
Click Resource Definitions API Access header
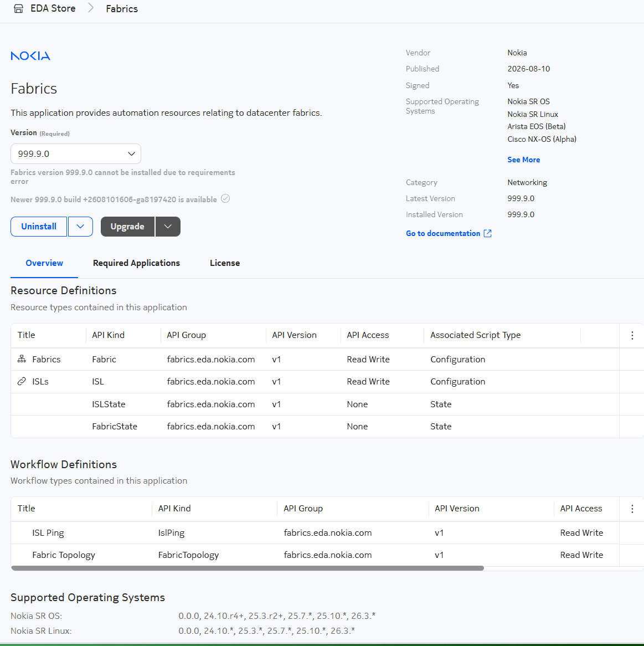[x=368, y=335]
